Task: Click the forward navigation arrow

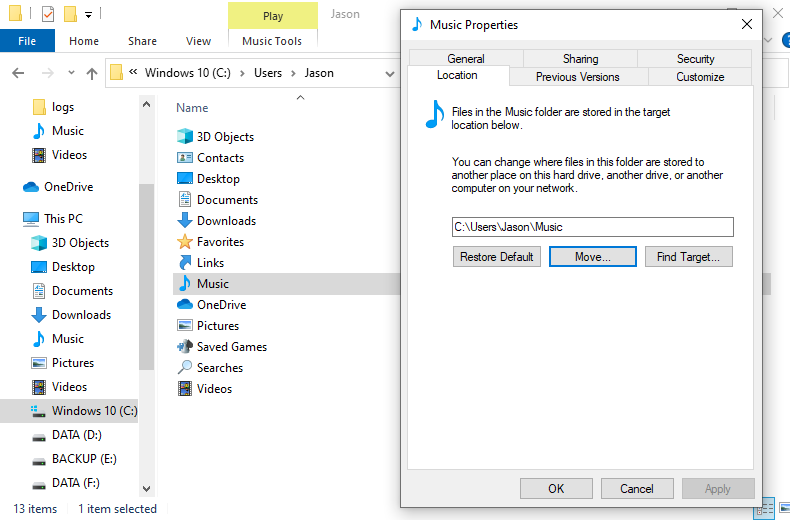Action: tap(47, 73)
